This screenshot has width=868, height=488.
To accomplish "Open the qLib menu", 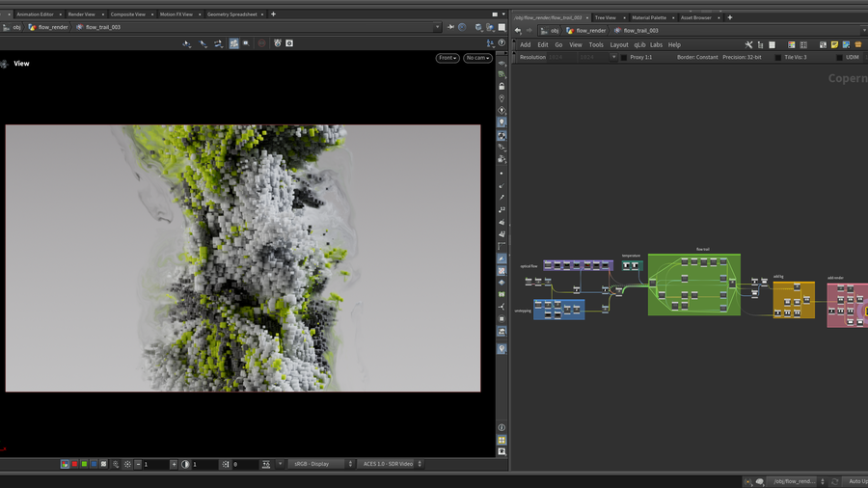I will pos(639,44).
